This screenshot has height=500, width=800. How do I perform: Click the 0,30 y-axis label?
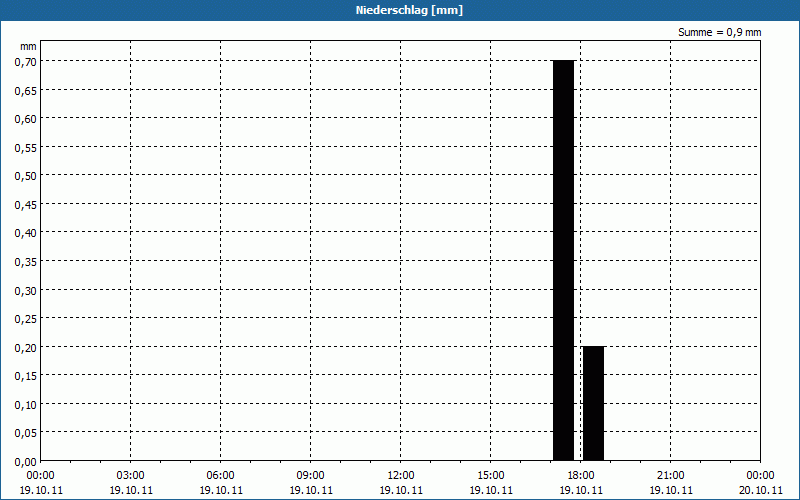coord(26,291)
